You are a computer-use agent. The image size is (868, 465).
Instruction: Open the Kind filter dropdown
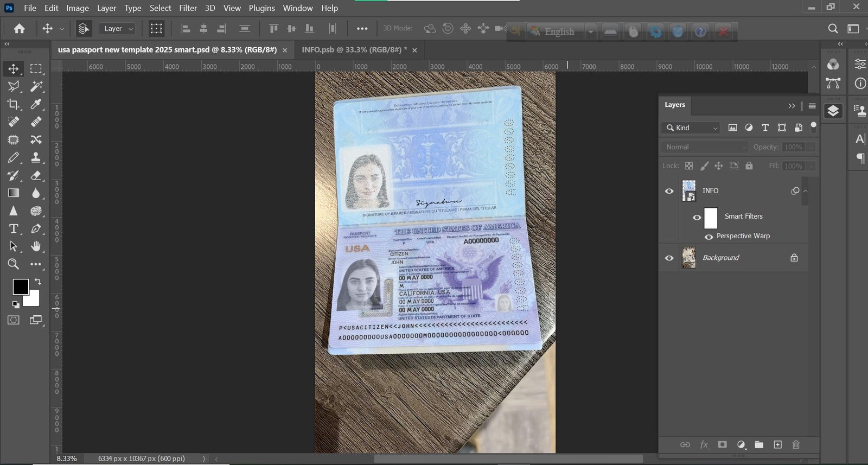[691, 128]
